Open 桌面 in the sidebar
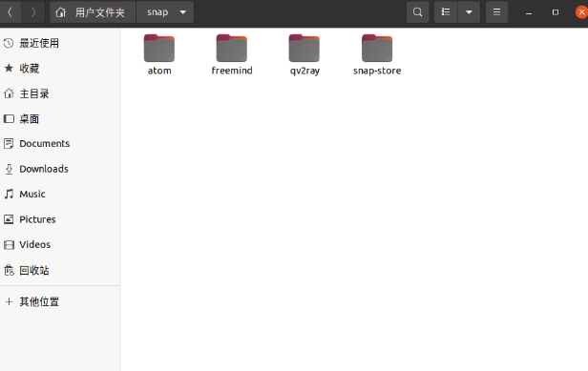The image size is (588, 371). pyautogui.click(x=60, y=119)
